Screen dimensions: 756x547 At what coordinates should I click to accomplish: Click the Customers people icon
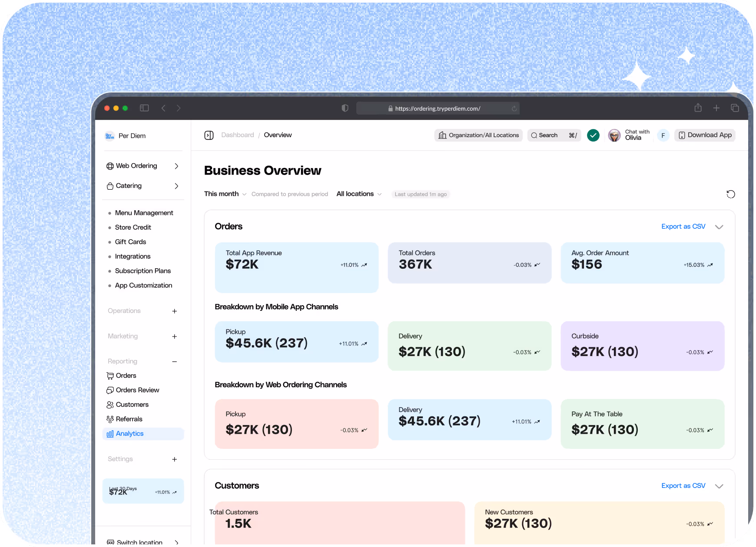pyautogui.click(x=110, y=405)
